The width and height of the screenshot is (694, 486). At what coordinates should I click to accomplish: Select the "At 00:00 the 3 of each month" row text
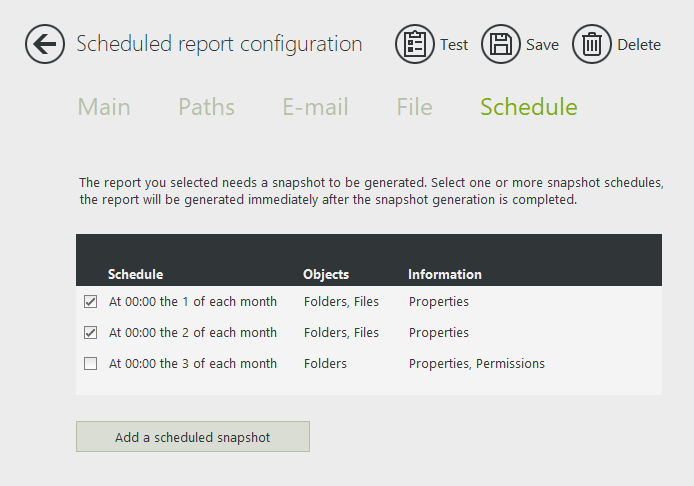[193, 364]
